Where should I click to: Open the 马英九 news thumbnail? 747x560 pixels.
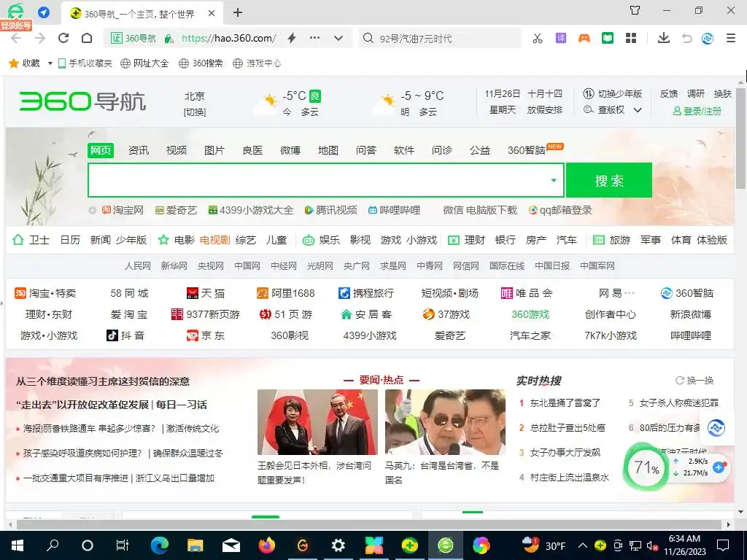(x=445, y=422)
